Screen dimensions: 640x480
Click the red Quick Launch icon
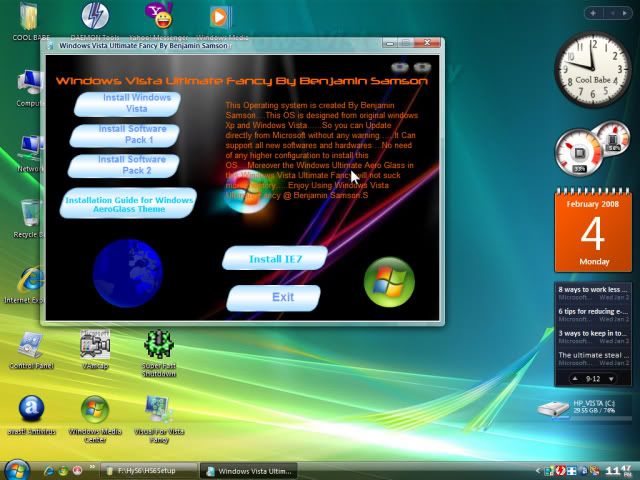(x=77, y=471)
